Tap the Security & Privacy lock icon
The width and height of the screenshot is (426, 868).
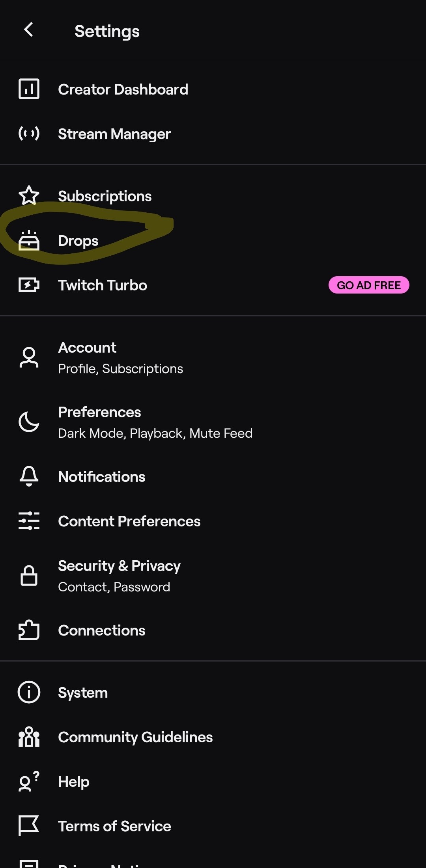click(x=29, y=576)
